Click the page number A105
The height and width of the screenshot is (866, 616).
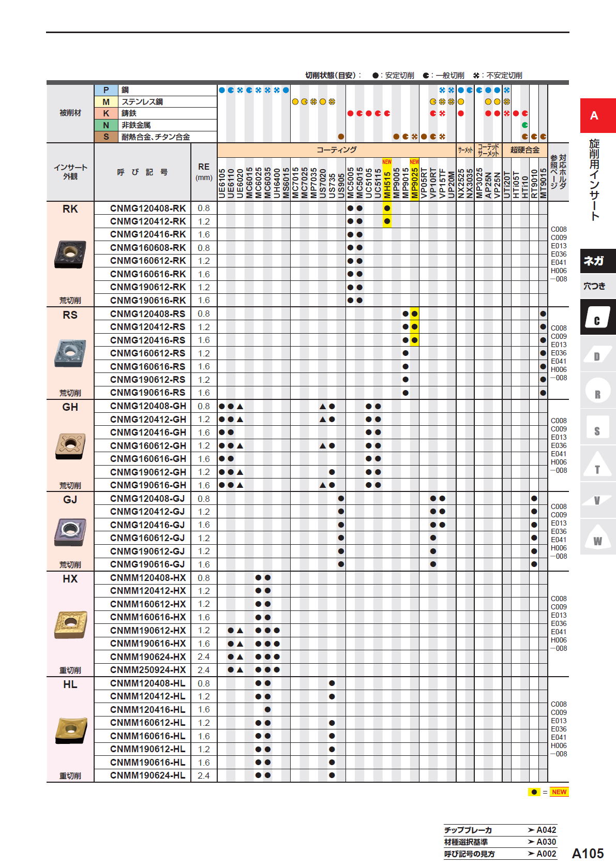[588, 853]
